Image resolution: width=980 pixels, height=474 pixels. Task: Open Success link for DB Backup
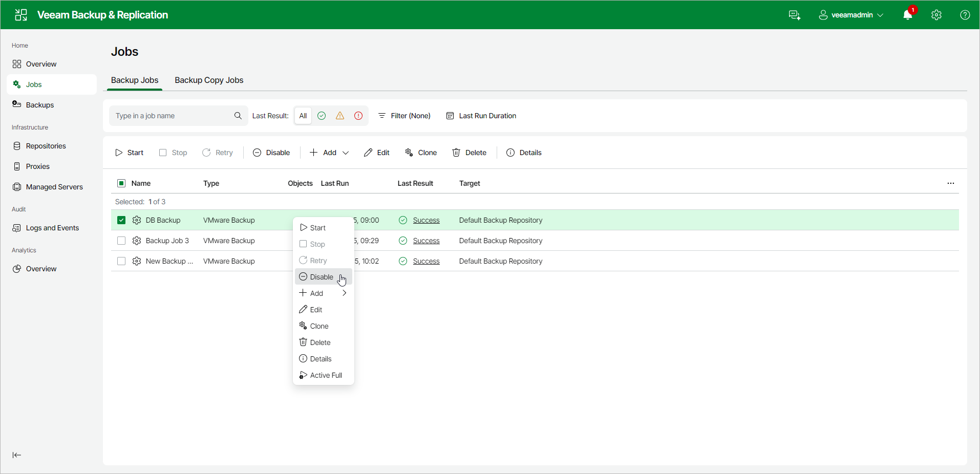click(426, 220)
